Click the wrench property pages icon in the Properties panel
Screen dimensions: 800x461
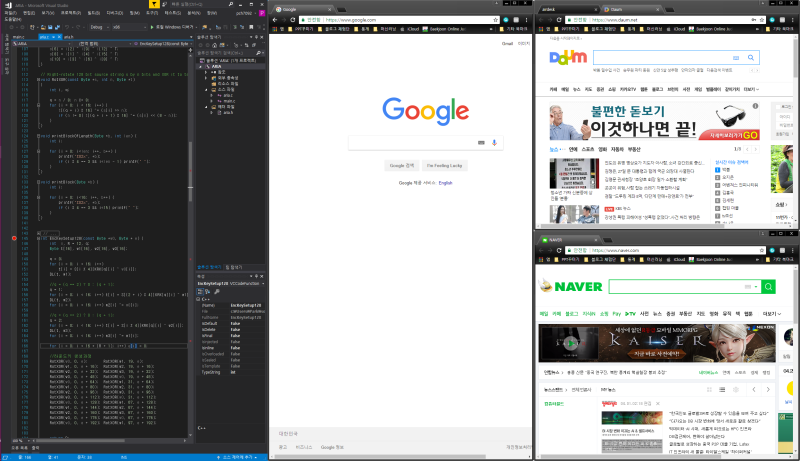(217, 292)
